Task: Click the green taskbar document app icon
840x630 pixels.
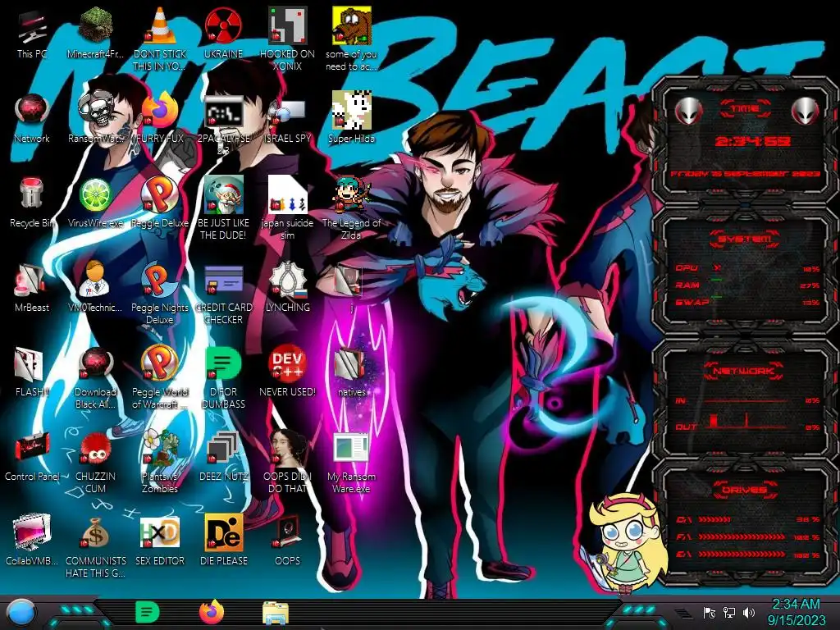Action: pyautogui.click(x=148, y=612)
